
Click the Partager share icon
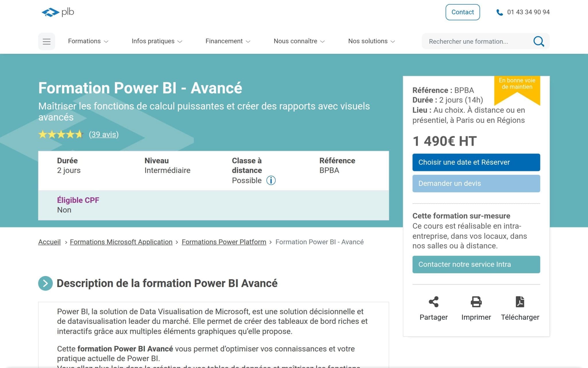434,302
